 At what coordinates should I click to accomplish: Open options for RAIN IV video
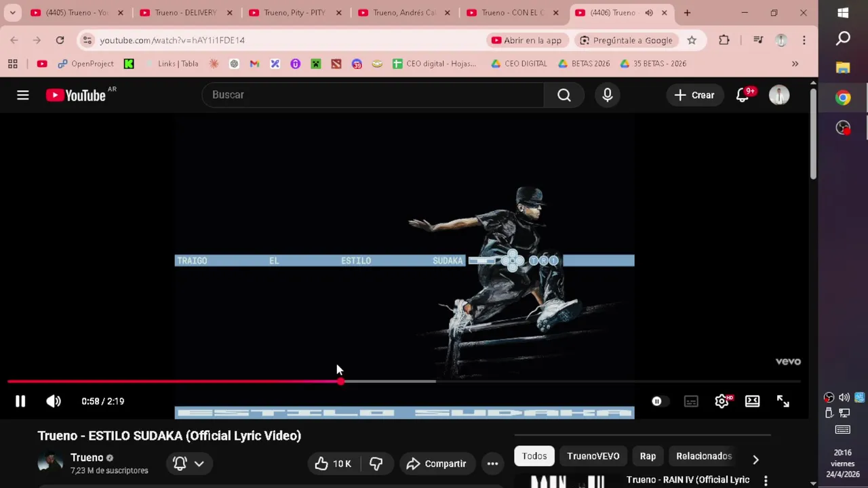pyautogui.click(x=766, y=481)
